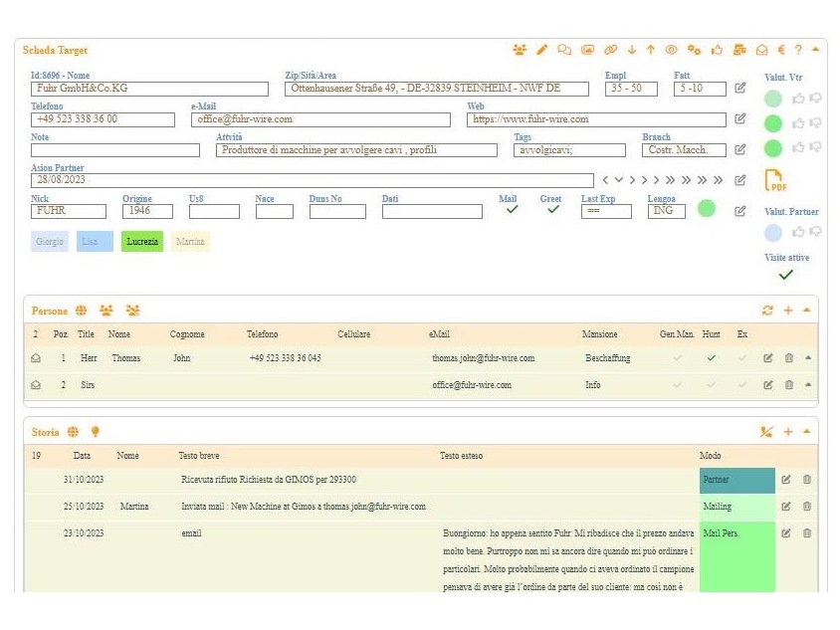Add a new person with plus icon
Viewport: 840px width, 630px height.
pyautogui.click(x=788, y=311)
